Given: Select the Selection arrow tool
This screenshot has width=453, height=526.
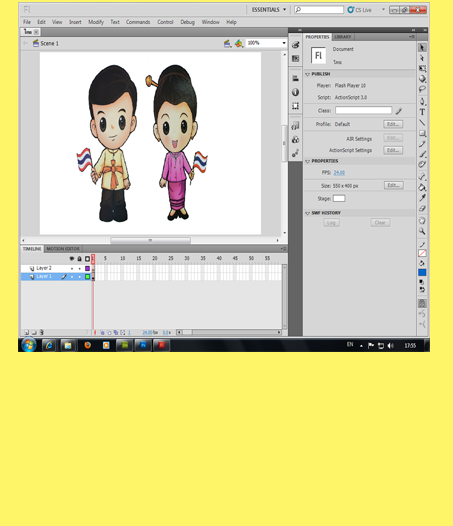Looking at the screenshot, I should coord(422,48).
